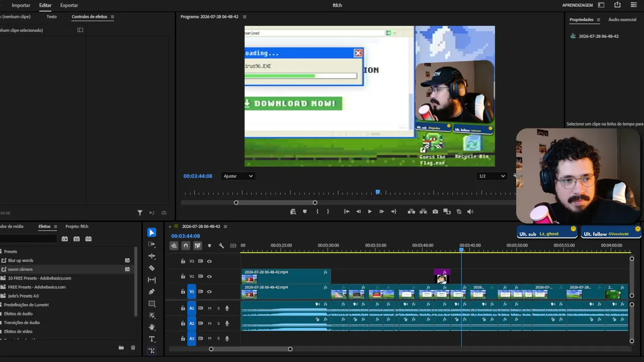The width and height of the screenshot is (644, 362).
Task: Open the Projeto: ftfch tab
Action: pyautogui.click(x=77, y=227)
